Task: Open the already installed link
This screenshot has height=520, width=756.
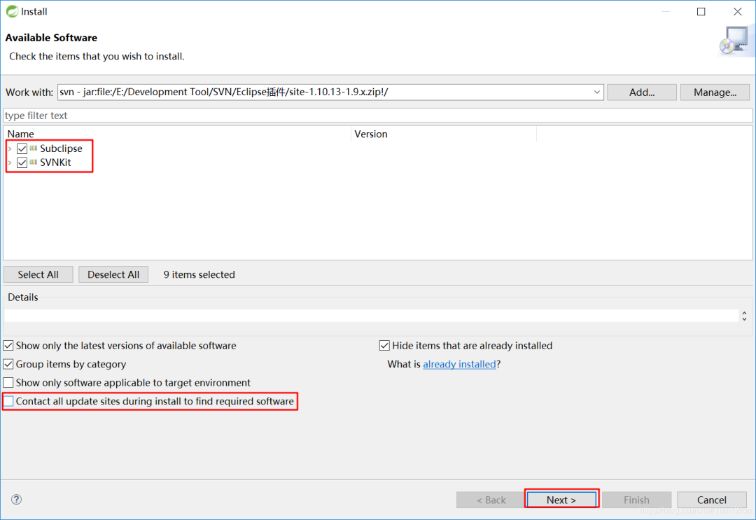Action: [x=459, y=364]
